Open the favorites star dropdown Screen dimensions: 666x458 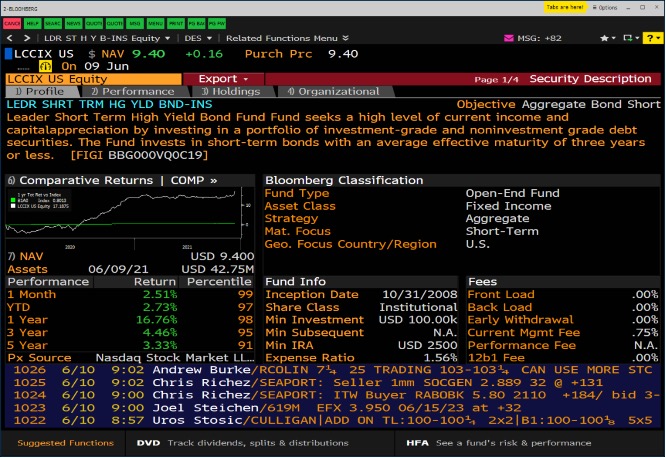[x=608, y=38]
